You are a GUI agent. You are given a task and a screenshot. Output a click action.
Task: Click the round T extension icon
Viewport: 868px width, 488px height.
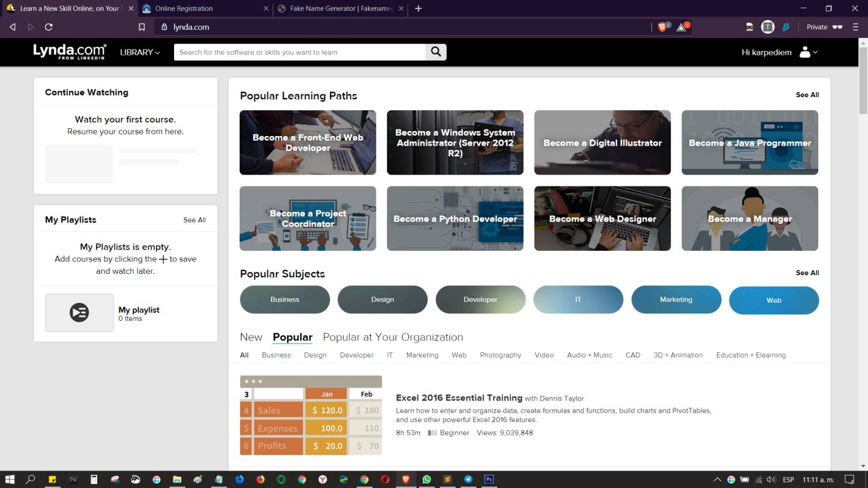767,27
